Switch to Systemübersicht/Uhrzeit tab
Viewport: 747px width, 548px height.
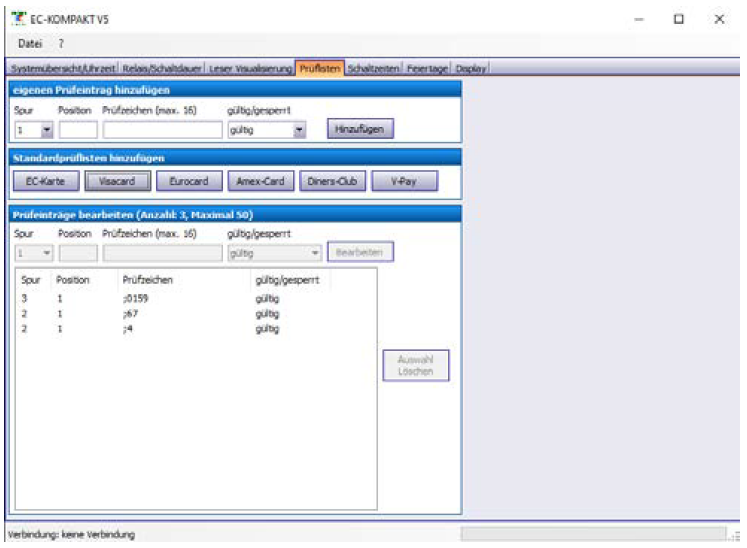point(63,69)
